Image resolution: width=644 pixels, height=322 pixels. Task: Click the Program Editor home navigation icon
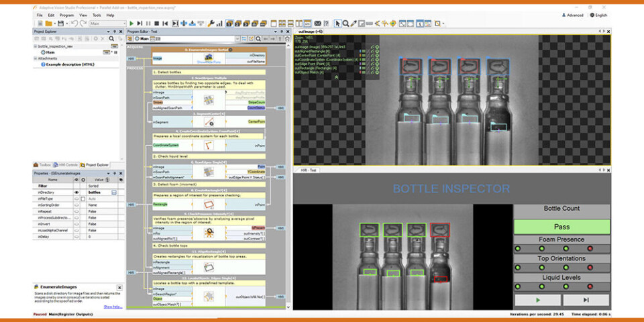(x=287, y=39)
